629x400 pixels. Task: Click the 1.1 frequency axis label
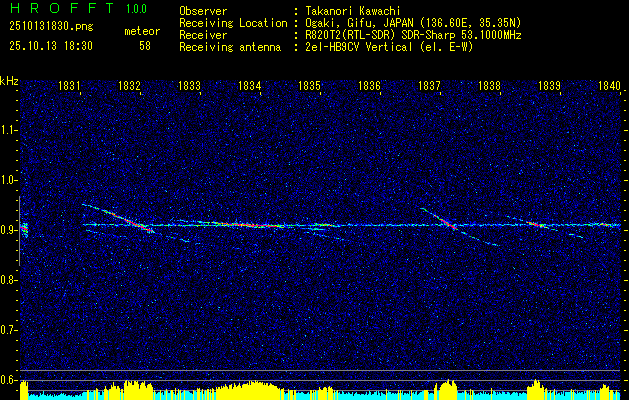coord(9,130)
